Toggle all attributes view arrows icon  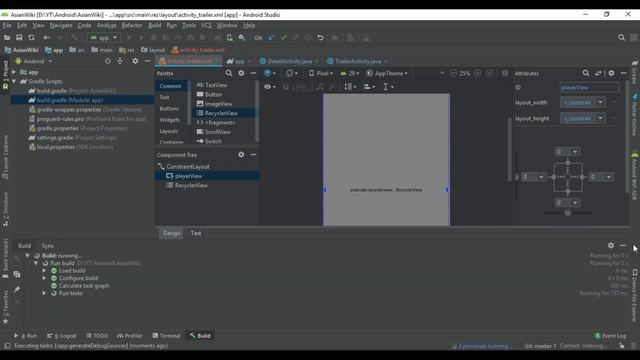pos(598,73)
